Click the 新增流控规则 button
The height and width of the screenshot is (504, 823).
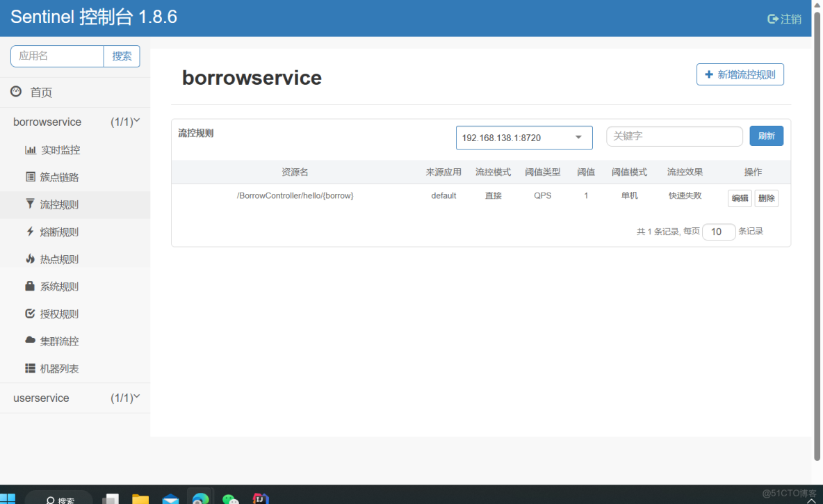point(740,74)
